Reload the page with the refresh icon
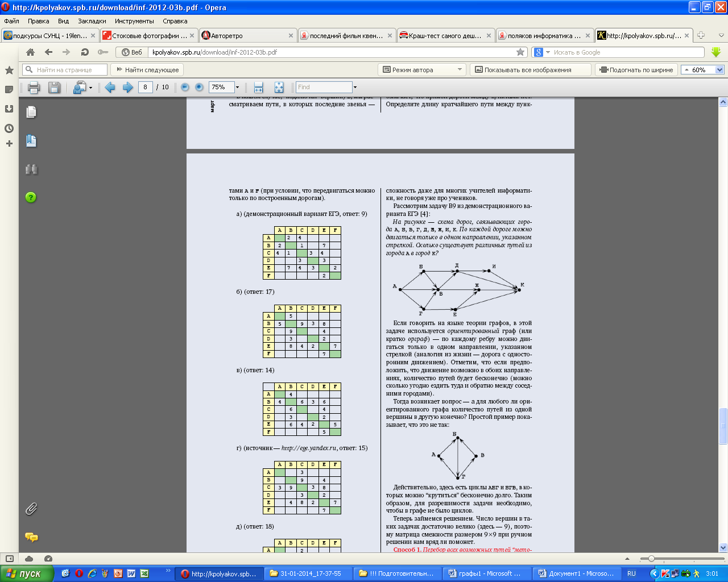The height and width of the screenshot is (582, 728). 85,52
